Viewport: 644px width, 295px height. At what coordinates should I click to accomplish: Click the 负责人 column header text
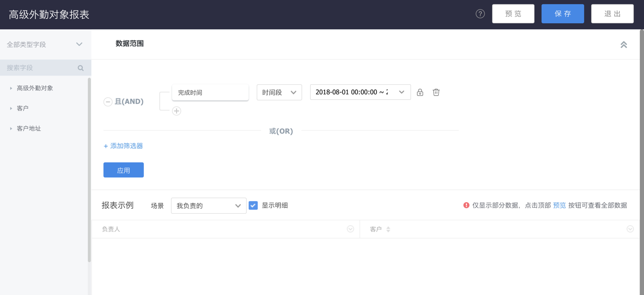pos(111,229)
